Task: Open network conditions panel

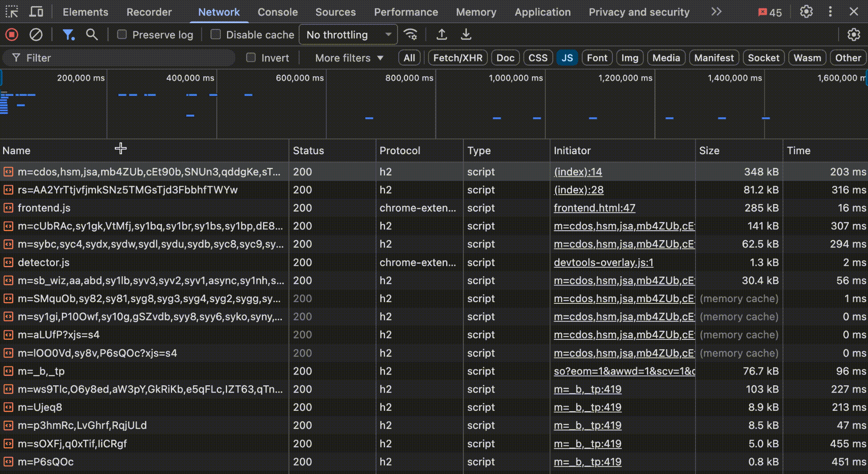Action: [x=410, y=34]
